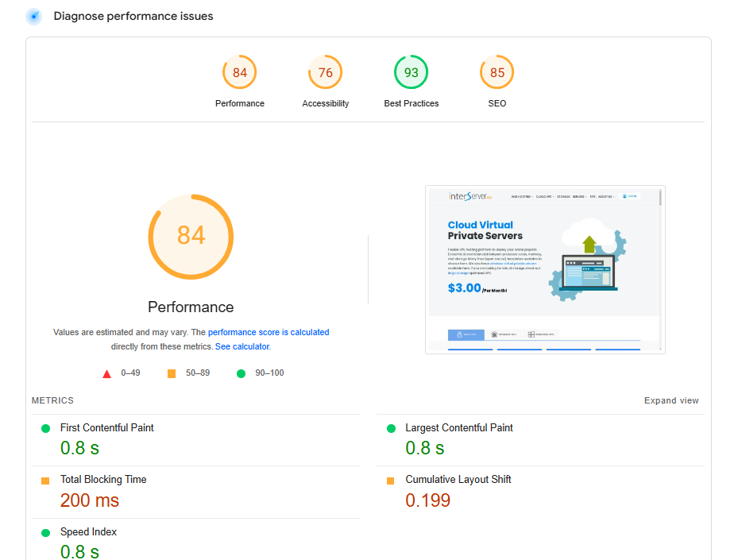
Task: Click orange square beside Total Blocking Time
Action: point(45,481)
